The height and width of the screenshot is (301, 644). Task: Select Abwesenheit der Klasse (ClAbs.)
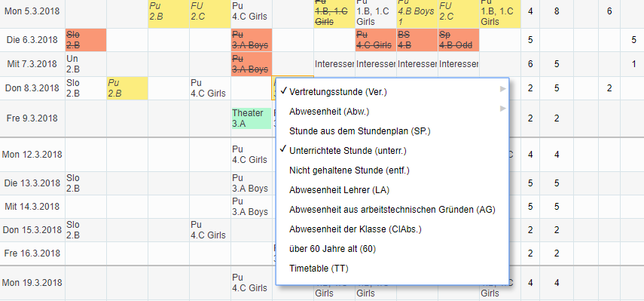[x=392, y=229]
